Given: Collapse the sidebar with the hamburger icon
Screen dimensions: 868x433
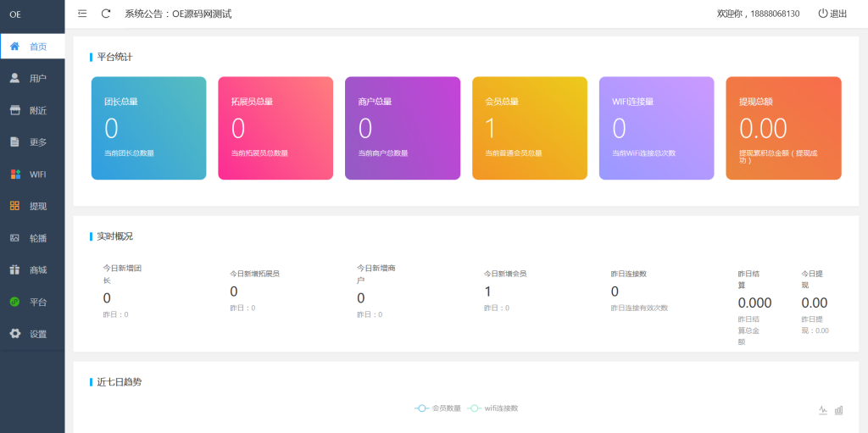Looking at the screenshot, I should pyautogui.click(x=82, y=14).
